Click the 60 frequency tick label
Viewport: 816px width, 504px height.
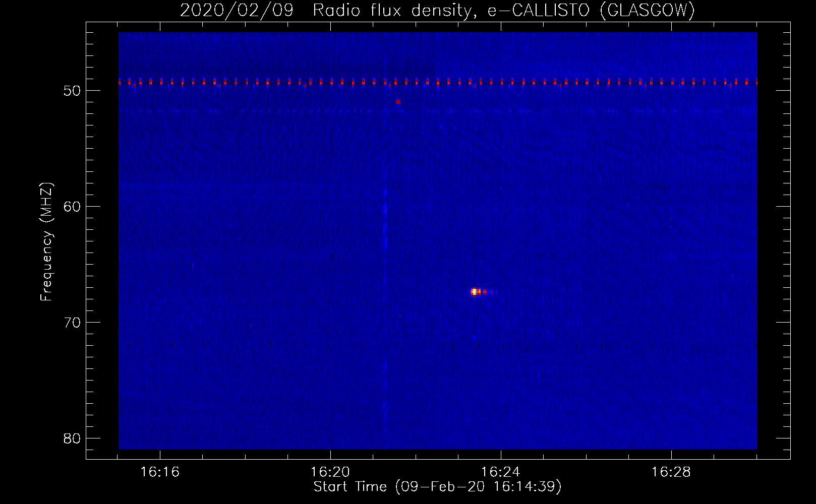(x=72, y=207)
